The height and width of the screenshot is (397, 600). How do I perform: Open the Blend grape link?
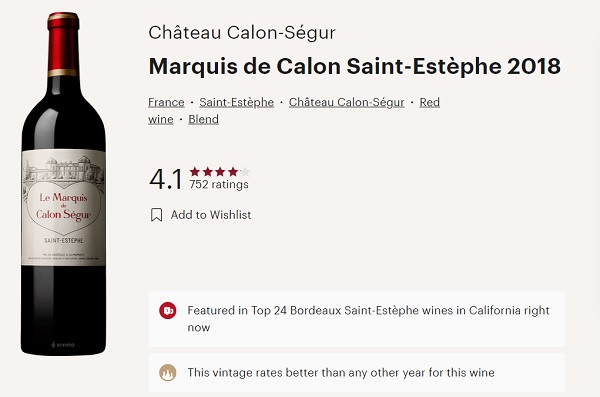click(x=204, y=119)
